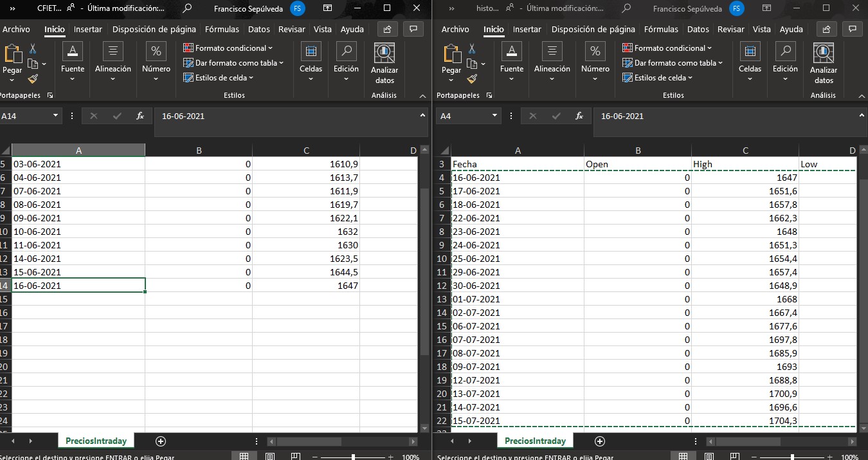Insert function fx button in left formula bar
The image size is (868, 460).
[140, 116]
